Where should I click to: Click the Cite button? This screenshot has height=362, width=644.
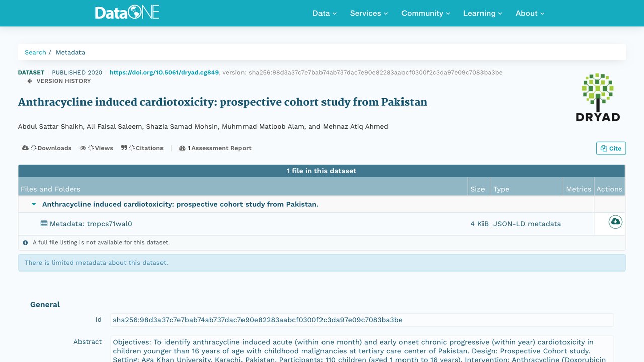611,148
